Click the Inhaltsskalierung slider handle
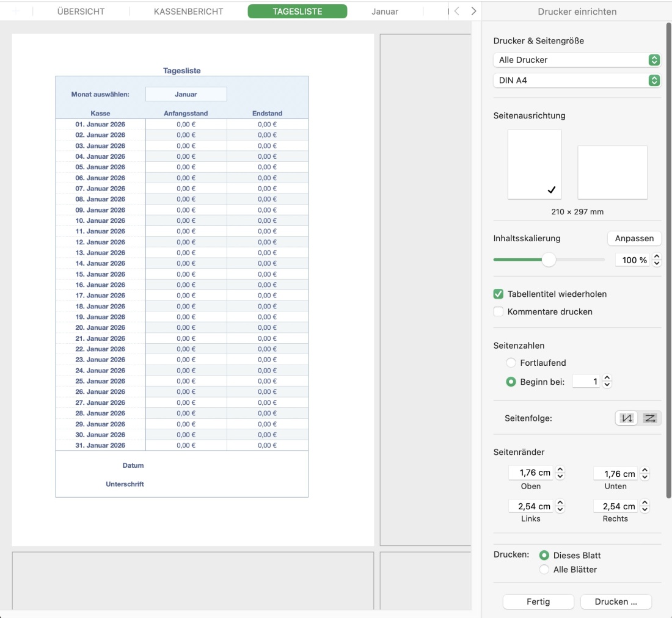The image size is (672, 618). (x=549, y=260)
